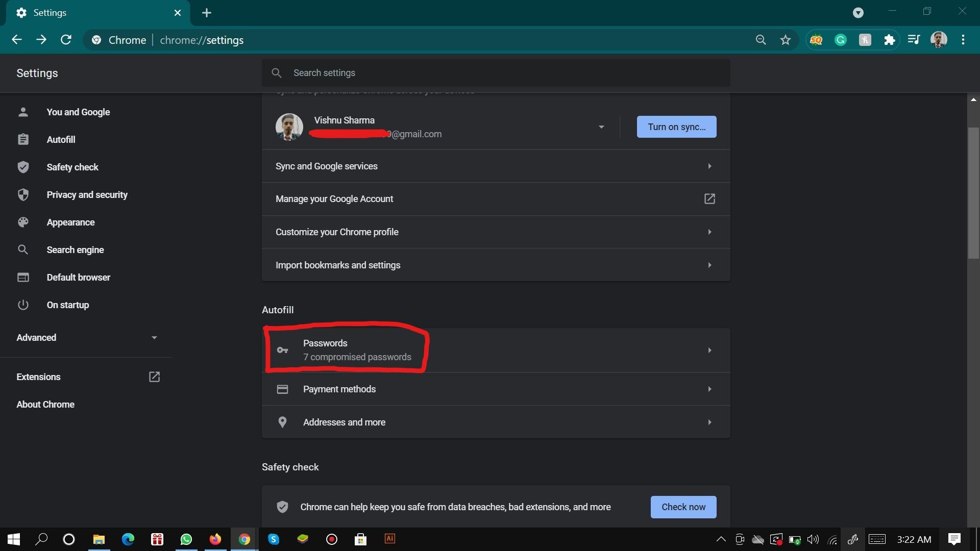Open Safety check in the sidebar
The height and width of the screenshot is (551, 980).
pos(72,167)
